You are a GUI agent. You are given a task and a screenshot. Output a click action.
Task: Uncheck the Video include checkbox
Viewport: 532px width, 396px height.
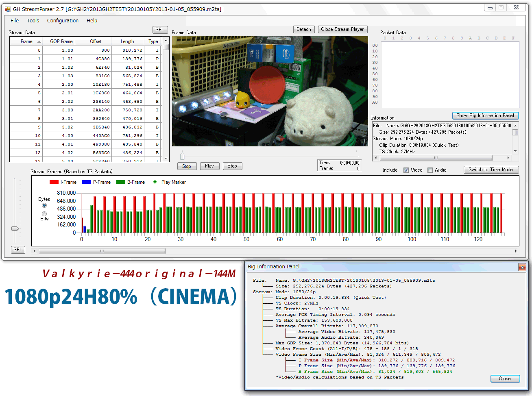tap(406, 170)
